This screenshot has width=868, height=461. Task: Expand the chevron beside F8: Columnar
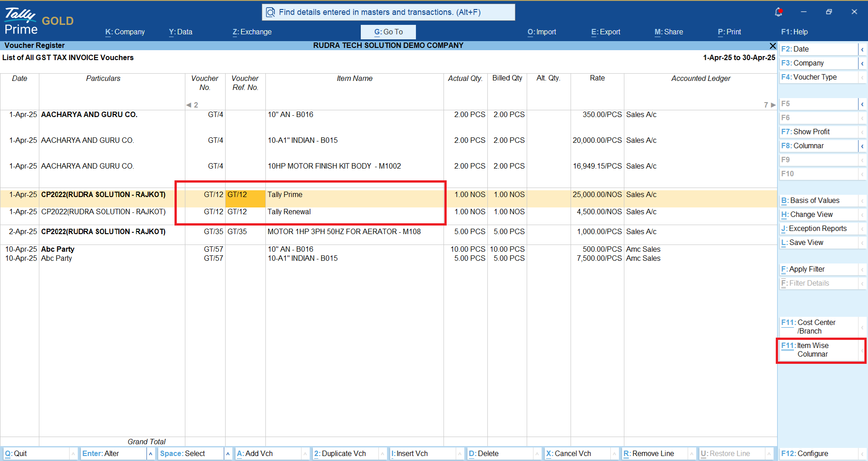pos(862,146)
